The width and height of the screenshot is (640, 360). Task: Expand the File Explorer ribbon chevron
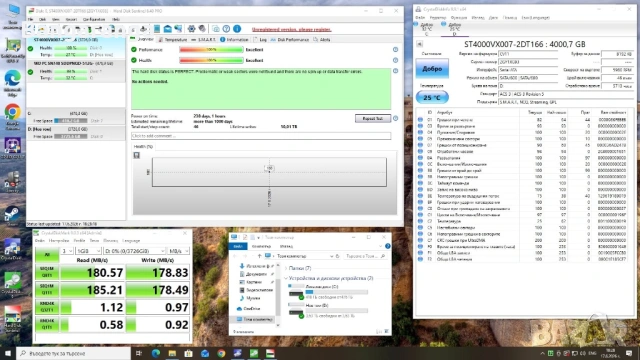coord(380,246)
